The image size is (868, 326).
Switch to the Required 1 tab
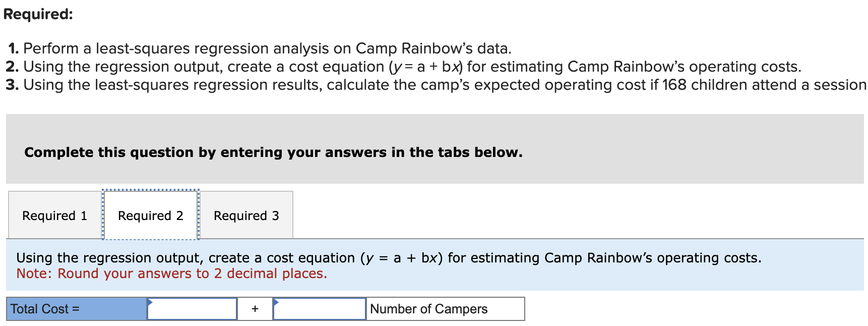pyautogui.click(x=54, y=215)
